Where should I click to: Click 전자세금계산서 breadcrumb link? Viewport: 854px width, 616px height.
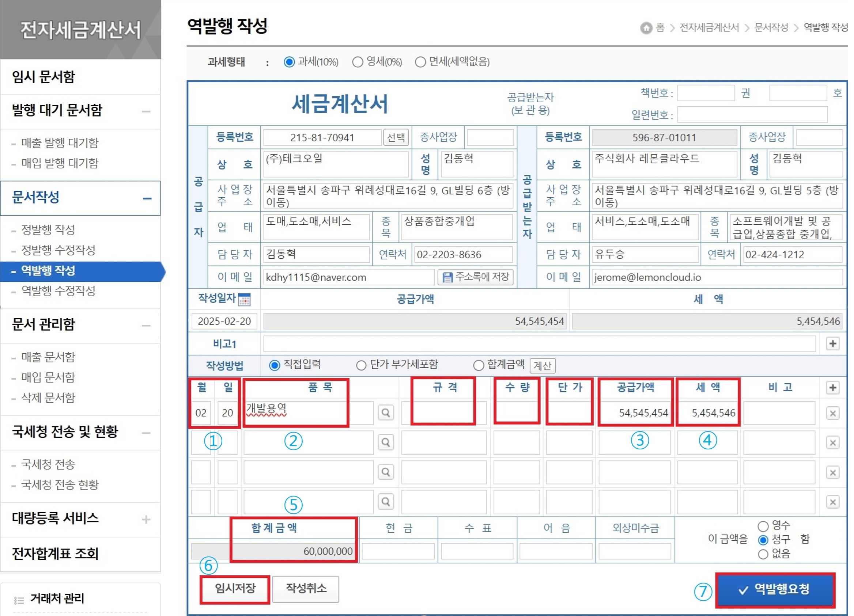709,28
